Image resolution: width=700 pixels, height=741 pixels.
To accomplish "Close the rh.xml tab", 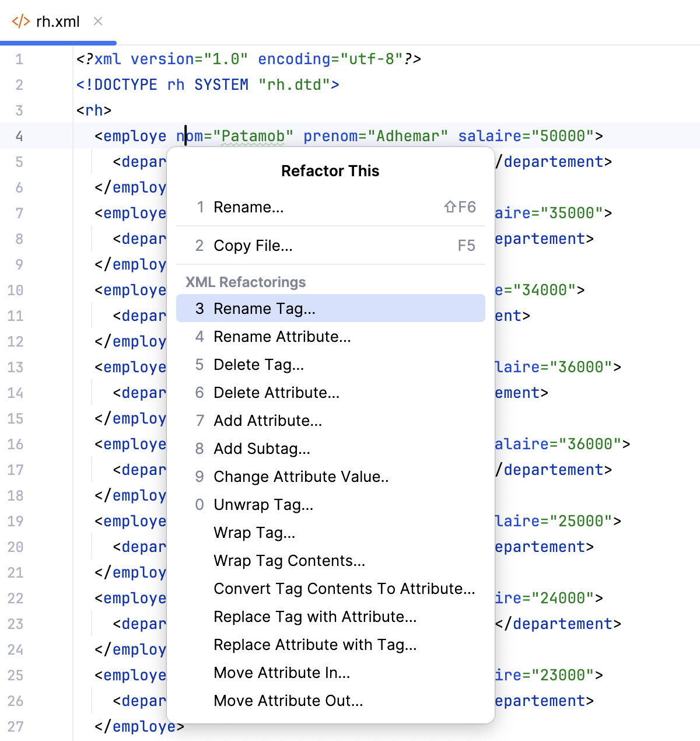I will tap(97, 22).
